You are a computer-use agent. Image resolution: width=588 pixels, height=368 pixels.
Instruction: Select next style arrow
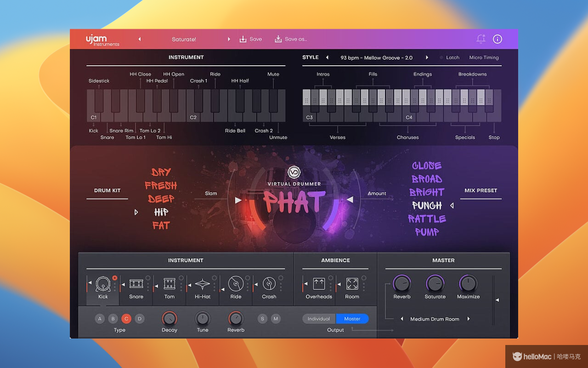point(427,57)
